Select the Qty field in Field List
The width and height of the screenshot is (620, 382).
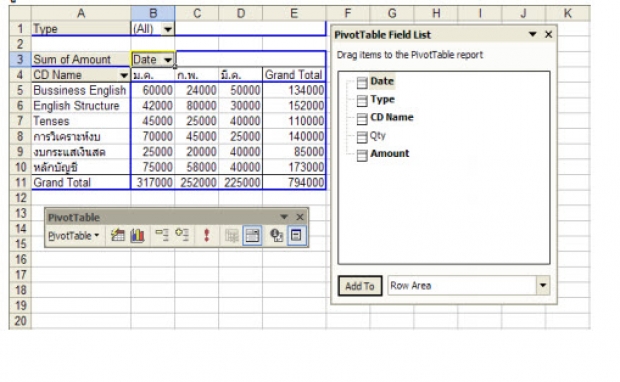pyautogui.click(x=378, y=136)
